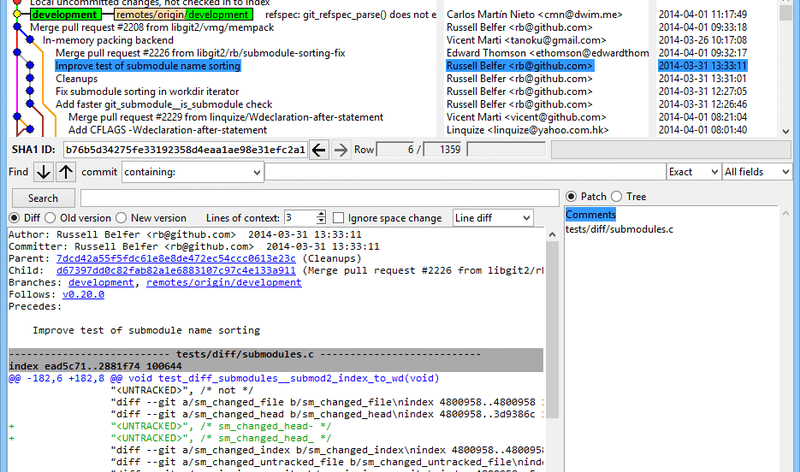Click the diff pane scrollbar up arrow
The image size is (800, 472).
point(552,235)
